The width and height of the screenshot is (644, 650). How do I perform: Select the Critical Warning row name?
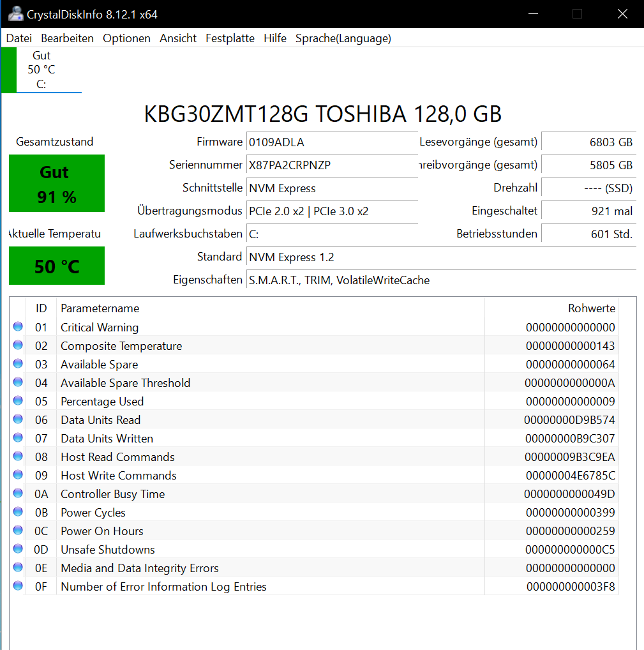point(100,328)
